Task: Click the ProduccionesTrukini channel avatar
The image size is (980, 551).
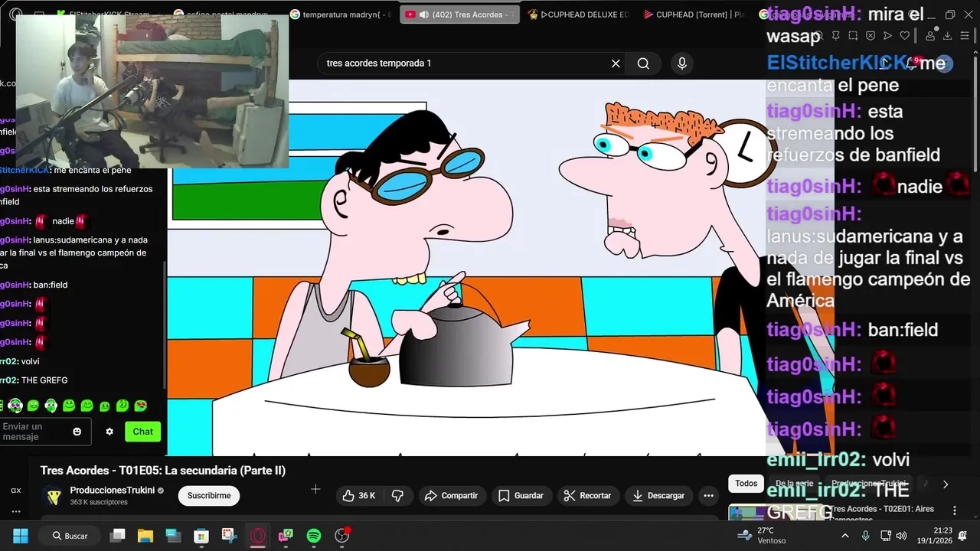Action: 53,496
